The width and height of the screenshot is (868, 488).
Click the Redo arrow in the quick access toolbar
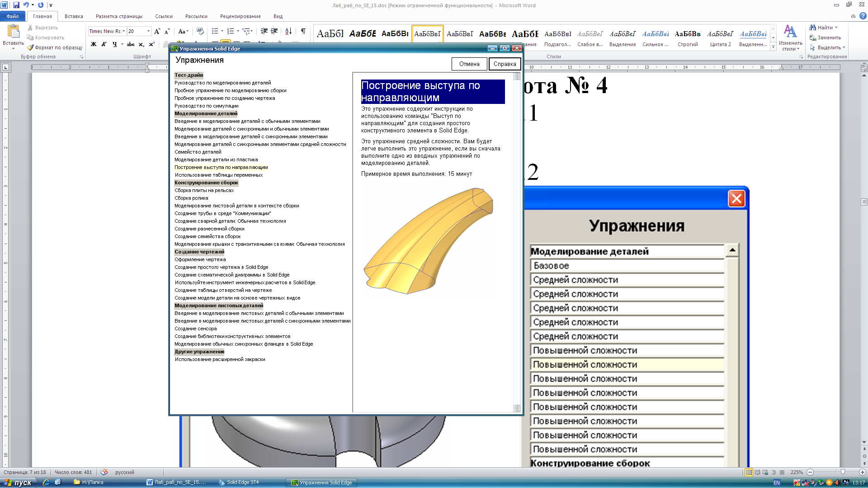coord(41,5)
